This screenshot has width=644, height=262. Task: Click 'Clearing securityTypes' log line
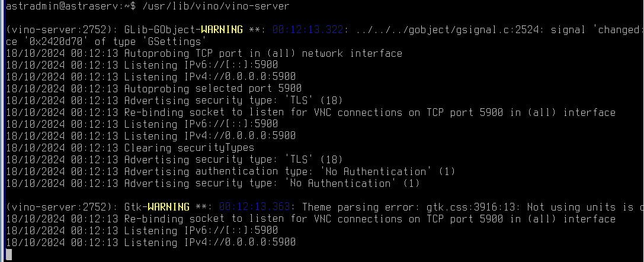click(x=130, y=148)
